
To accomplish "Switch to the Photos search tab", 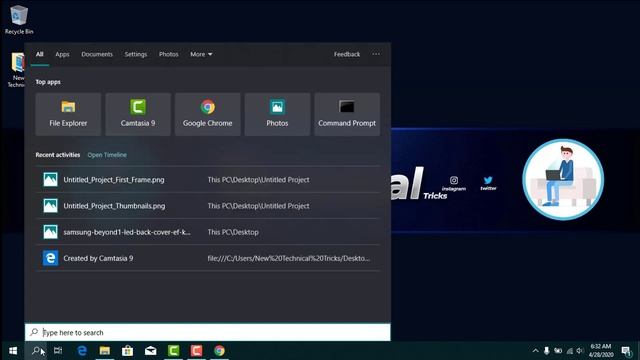I will pyautogui.click(x=169, y=54).
